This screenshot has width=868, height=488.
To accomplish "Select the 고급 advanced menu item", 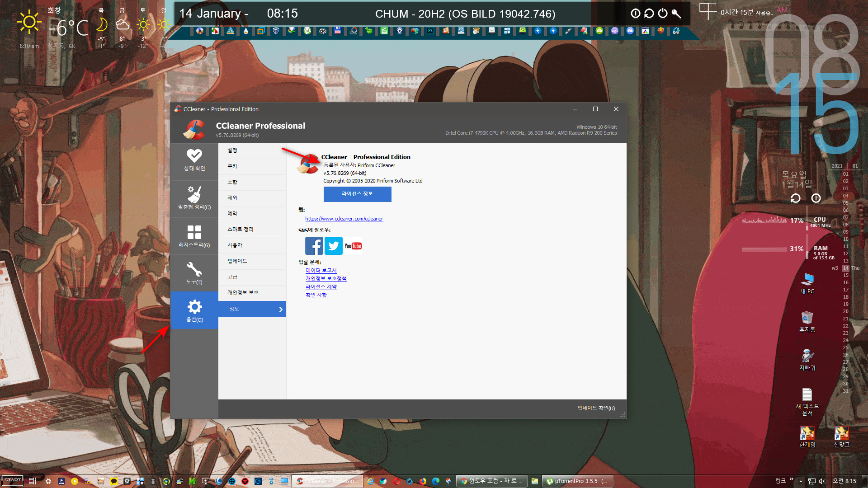I will 252,277.
